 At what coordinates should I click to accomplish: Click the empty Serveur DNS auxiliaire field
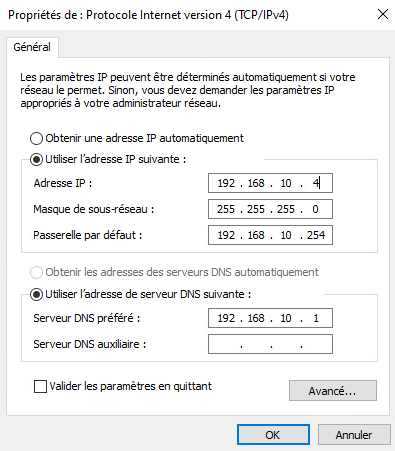(270, 344)
